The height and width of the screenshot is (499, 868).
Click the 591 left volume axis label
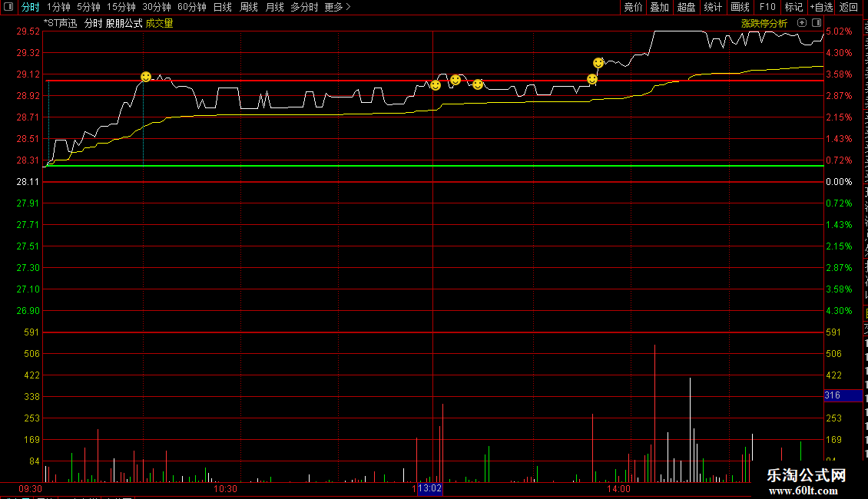click(31, 332)
